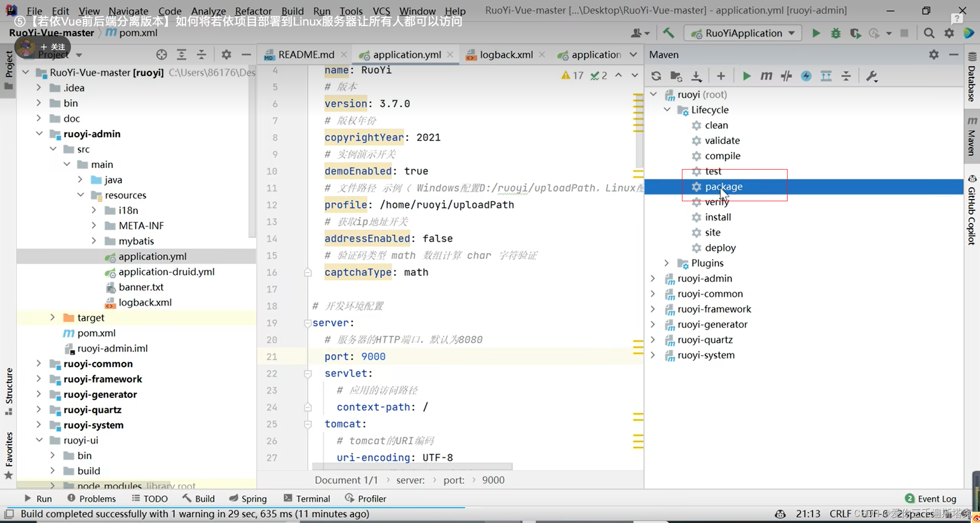The width and height of the screenshot is (980, 523).
Task: Open the Event Log
Action: [x=930, y=498]
